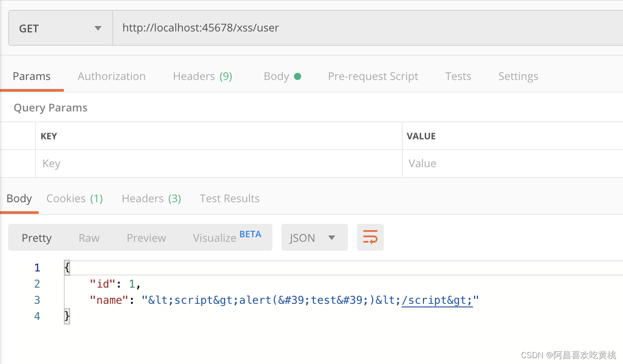
Task: Select the Raw response view
Action: [x=89, y=238]
